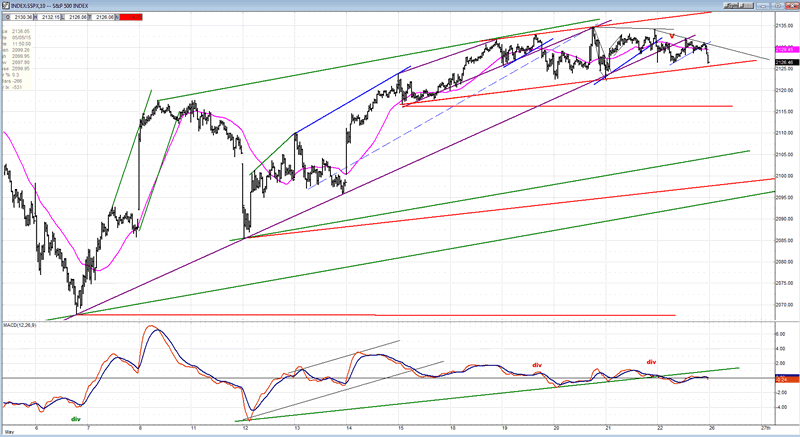Click date label 12 on the time axis
800x437 pixels.
pyautogui.click(x=245, y=430)
